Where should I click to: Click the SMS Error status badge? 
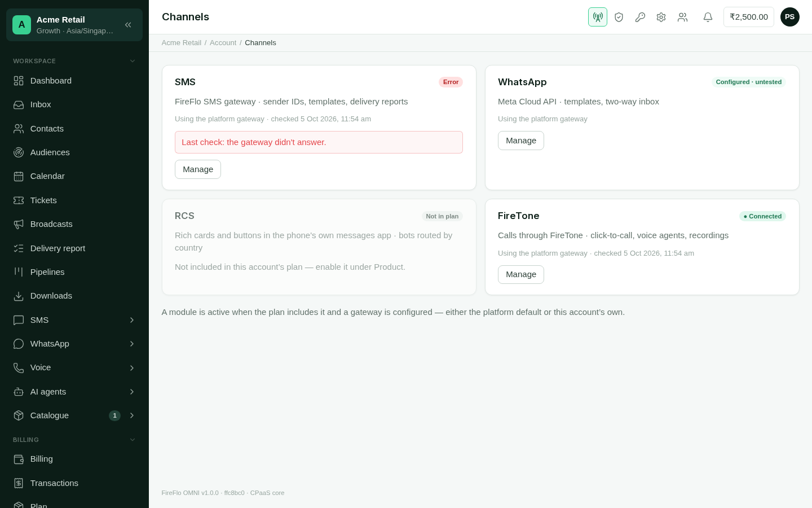pyautogui.click(x=451, y=82)
